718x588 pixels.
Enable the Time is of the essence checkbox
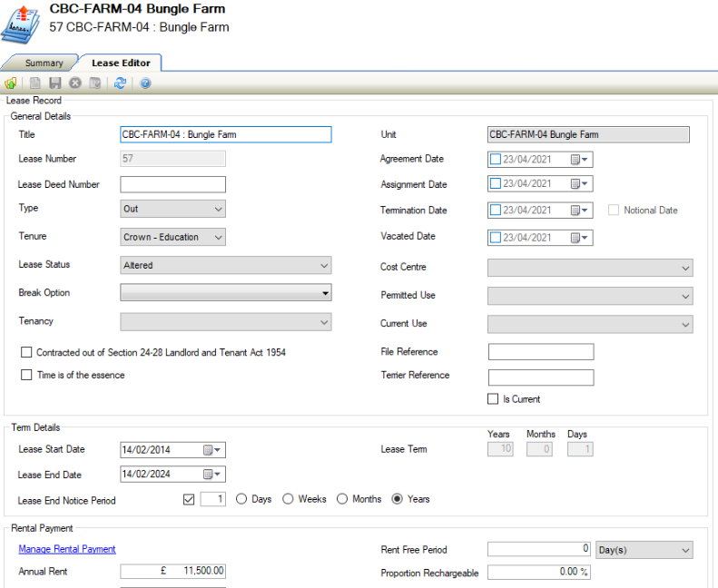26,375
